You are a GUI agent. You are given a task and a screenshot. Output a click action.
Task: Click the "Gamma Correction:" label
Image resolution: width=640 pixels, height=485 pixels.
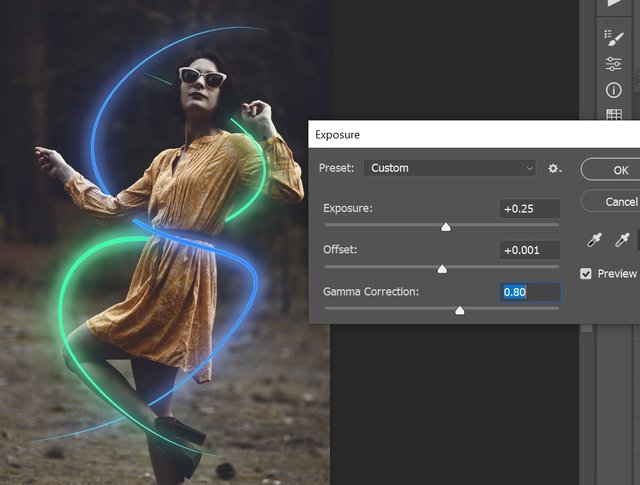(x=371, y=291)
